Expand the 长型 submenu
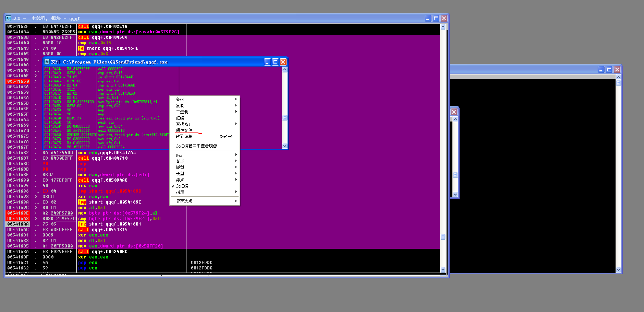The height and width of the screenshot is (312, 644). (205, 174)
